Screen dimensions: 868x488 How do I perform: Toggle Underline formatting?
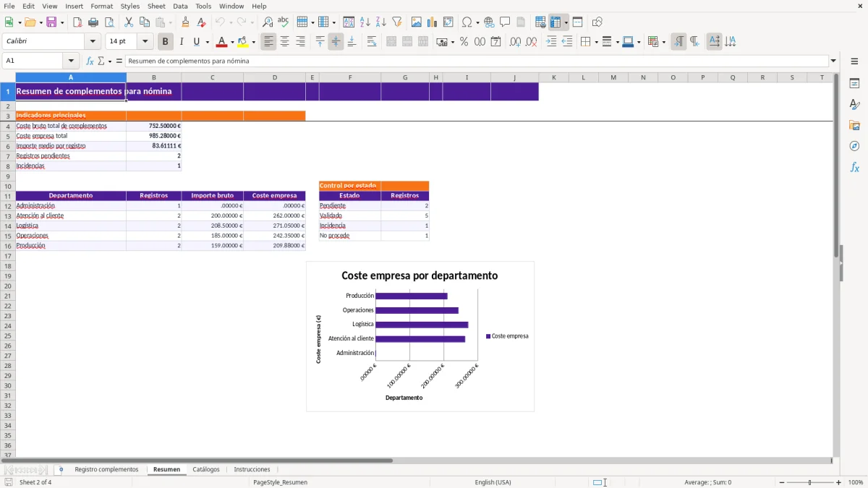[x=196, y=42]
